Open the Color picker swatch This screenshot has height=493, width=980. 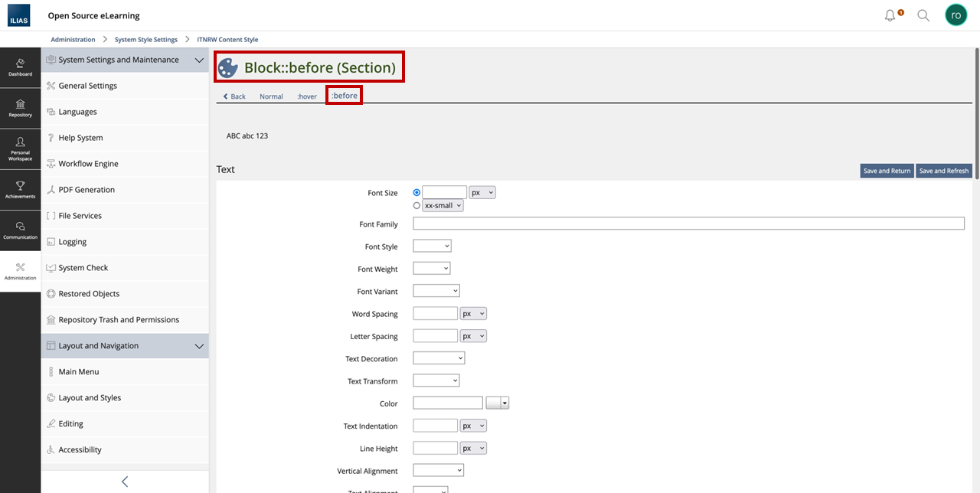click(497, 403)
